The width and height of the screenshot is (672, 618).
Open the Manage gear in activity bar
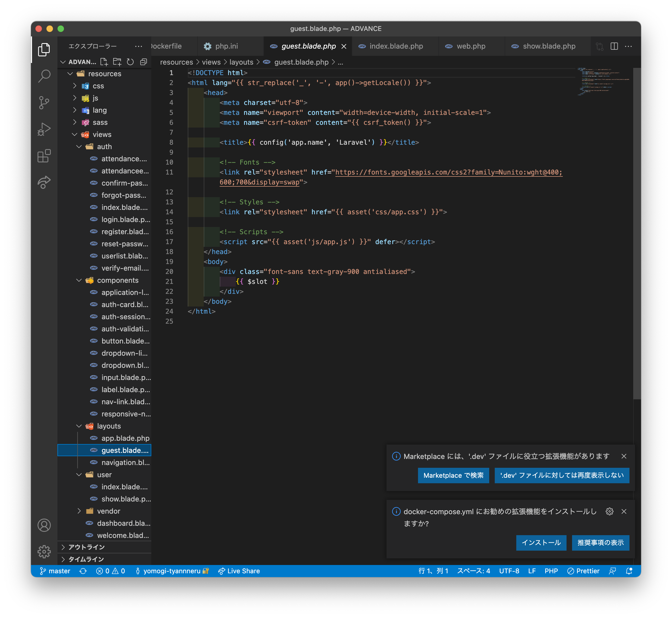point(44,551)
